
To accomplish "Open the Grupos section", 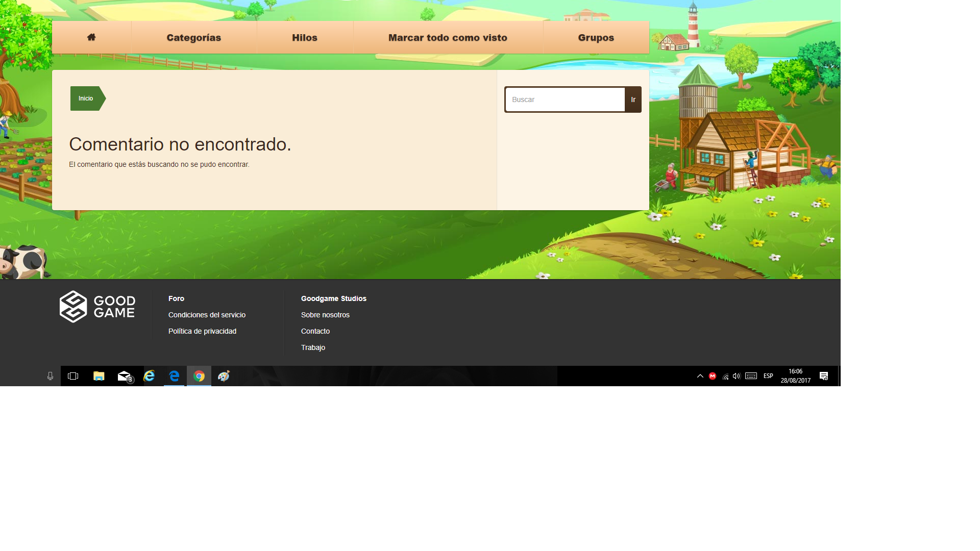I will 596,38.
